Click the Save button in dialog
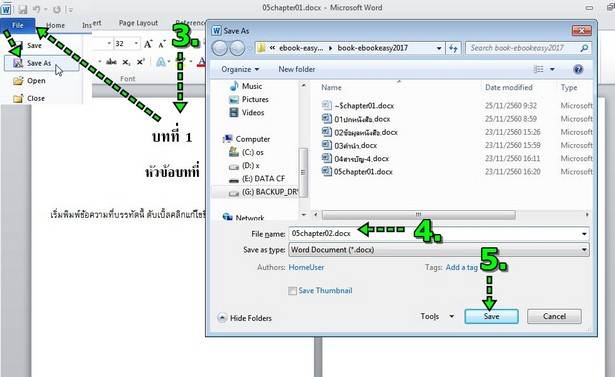The height and width of the screenshot is (377, 615). [x=491, y=316]
